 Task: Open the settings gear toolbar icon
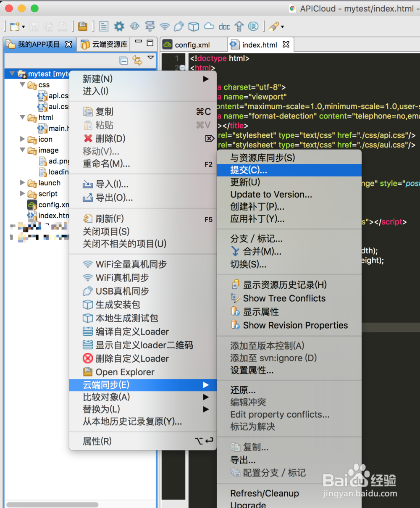[x=119, y=26]
